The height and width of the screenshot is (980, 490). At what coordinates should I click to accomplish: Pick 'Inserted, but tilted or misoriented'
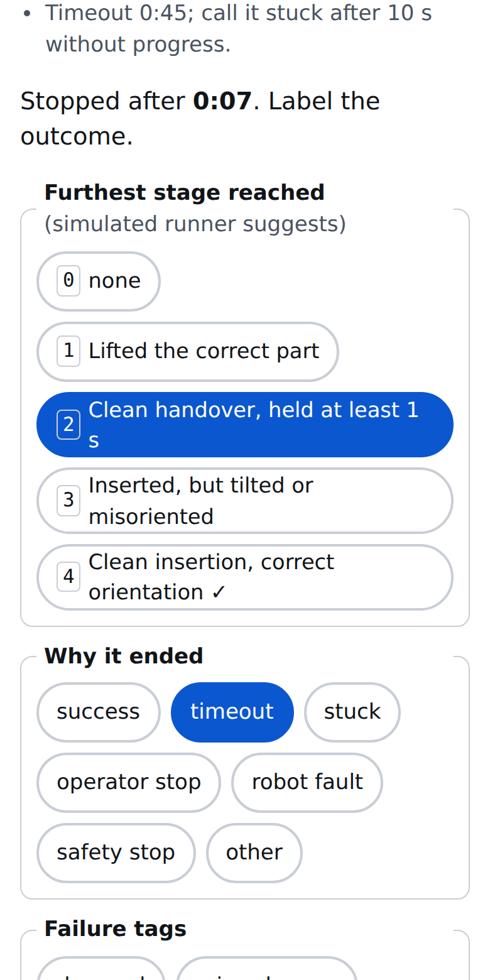[245, 501]
